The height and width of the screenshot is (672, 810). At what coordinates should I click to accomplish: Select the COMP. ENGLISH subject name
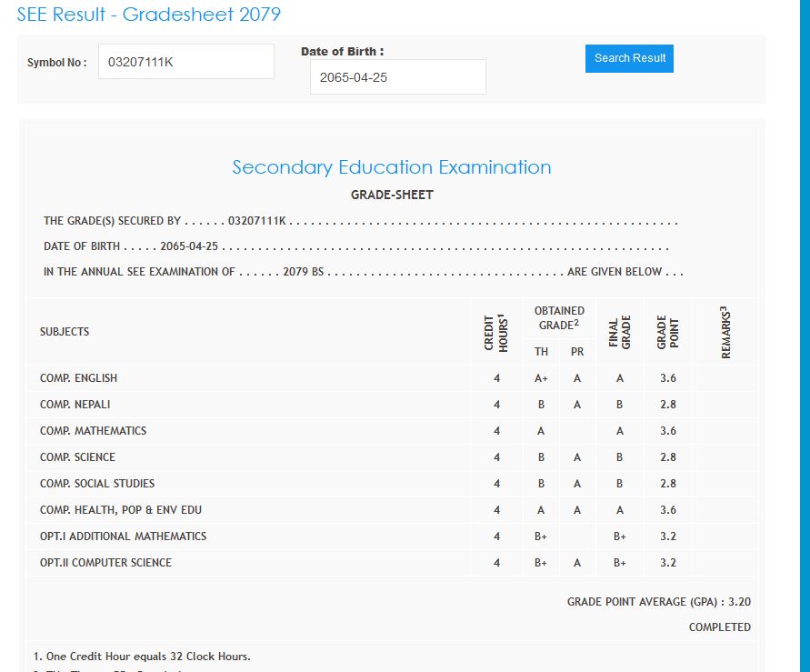pyautogui.click(x=78, y=378)
